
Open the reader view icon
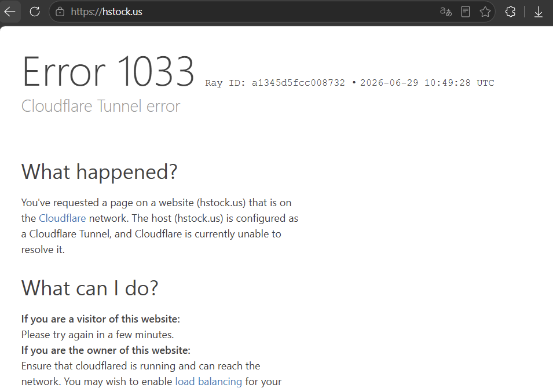(466, 12)
